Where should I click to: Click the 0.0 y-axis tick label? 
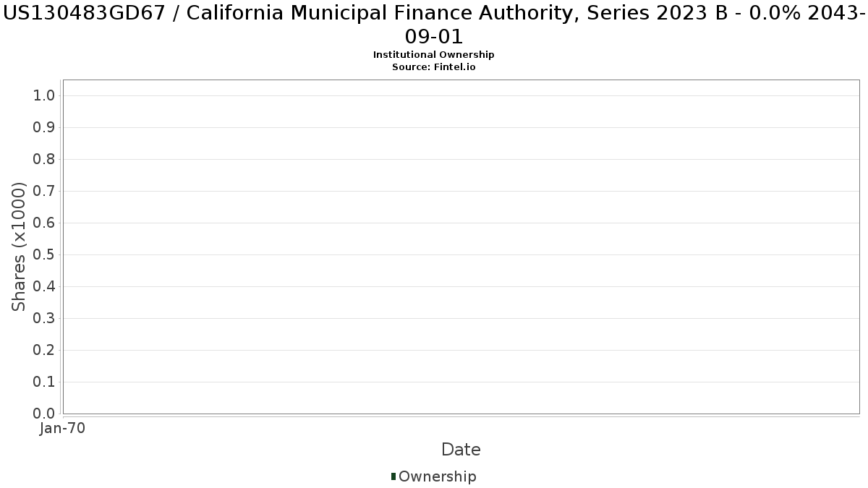pyautogui.click(x=44, y=414)
